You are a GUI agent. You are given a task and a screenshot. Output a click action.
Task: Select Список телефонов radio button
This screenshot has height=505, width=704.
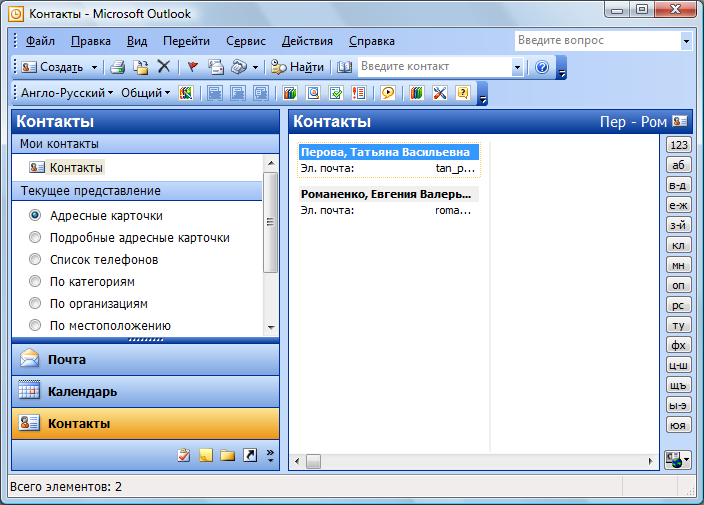(35, 259)
